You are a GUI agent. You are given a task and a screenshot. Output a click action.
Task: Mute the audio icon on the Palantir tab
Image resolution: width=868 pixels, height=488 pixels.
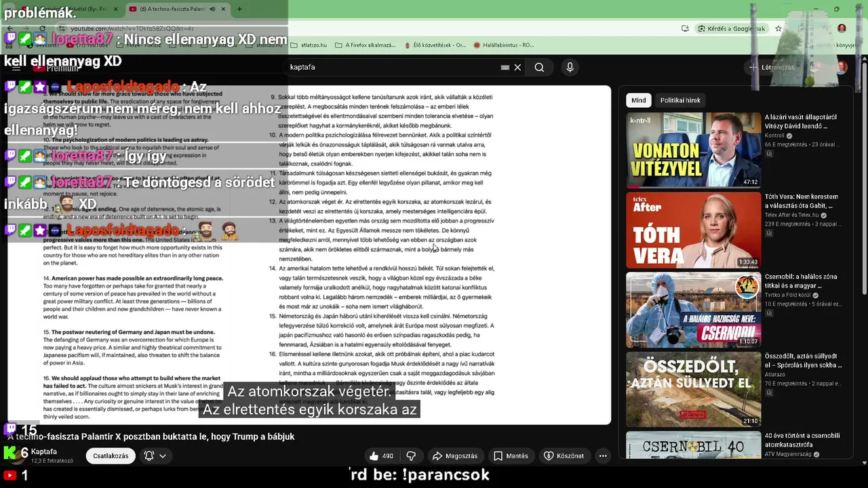[212, 9]
